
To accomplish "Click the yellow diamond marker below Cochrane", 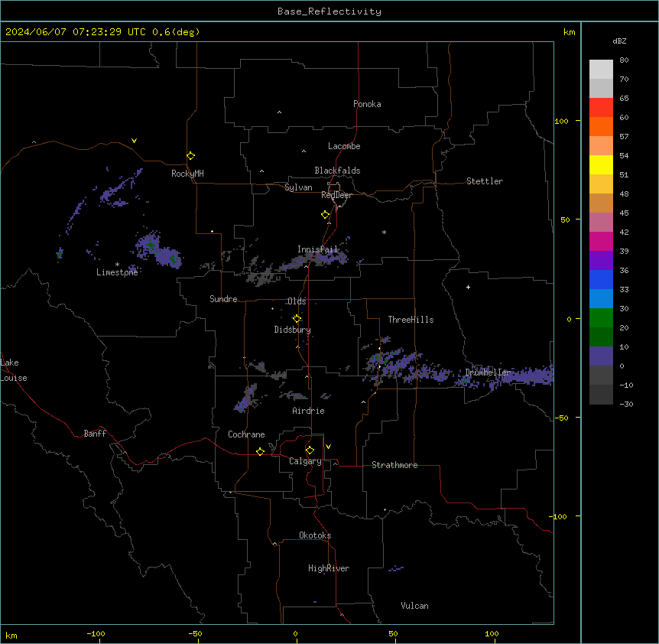I will (x=260, y=451).
